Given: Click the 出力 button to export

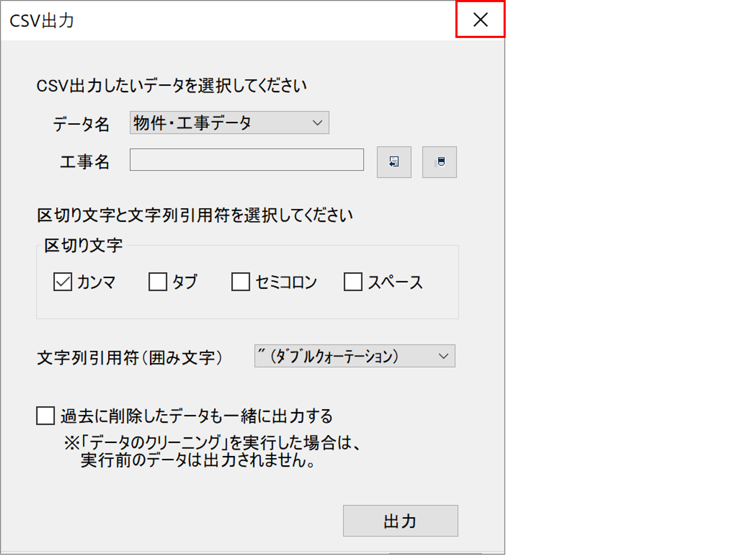Looking at the screenshot, I should click(x=400, y=520).
